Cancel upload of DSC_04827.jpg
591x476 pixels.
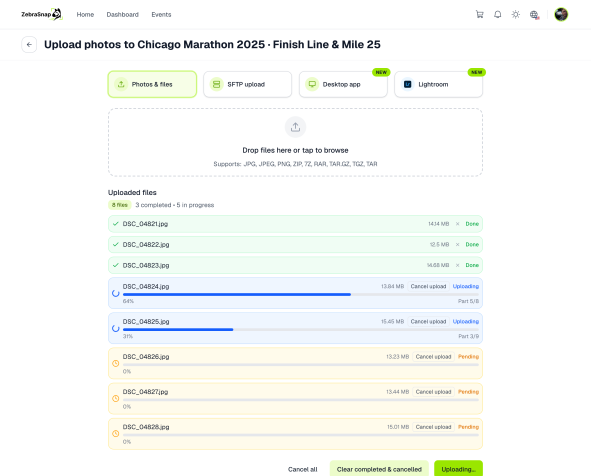pyautogui.click(x=433, y=392)
